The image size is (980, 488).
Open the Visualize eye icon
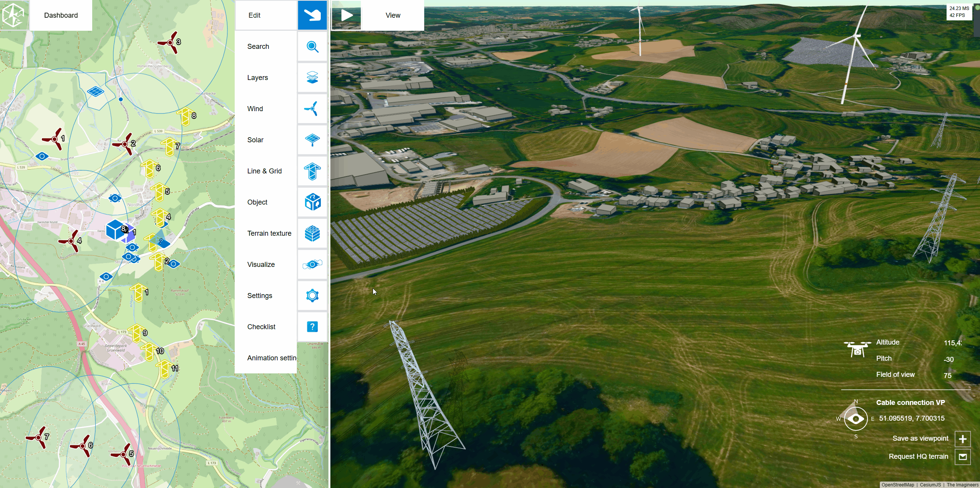312,265
